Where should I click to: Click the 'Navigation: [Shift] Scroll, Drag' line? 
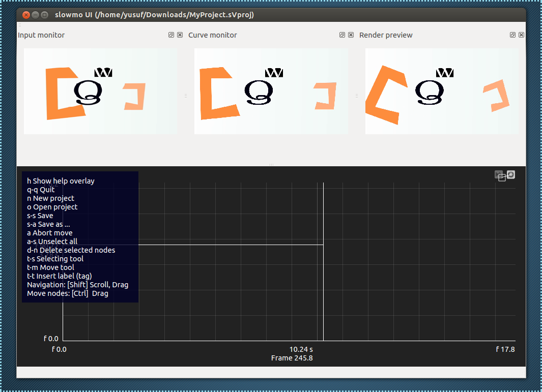pos(78,285)
